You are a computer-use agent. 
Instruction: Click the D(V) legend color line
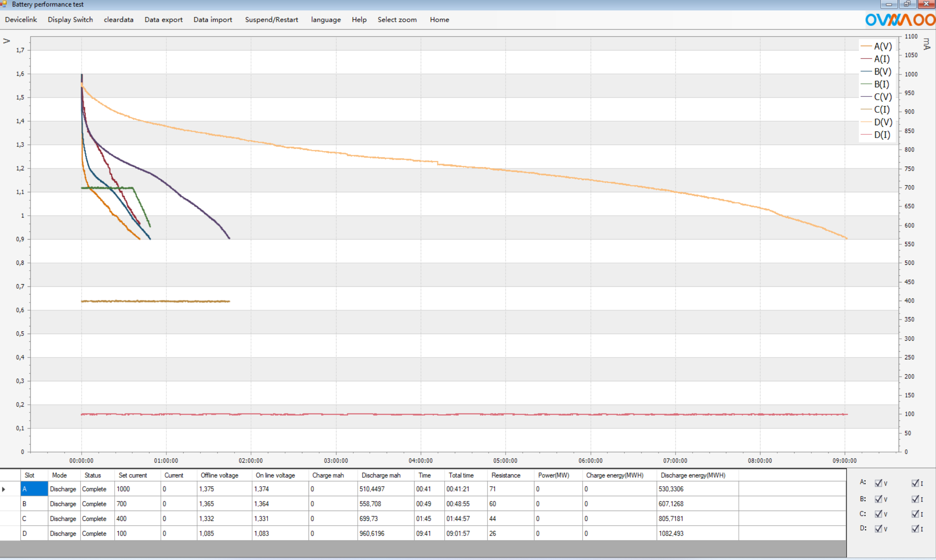(x=866, y=122)
